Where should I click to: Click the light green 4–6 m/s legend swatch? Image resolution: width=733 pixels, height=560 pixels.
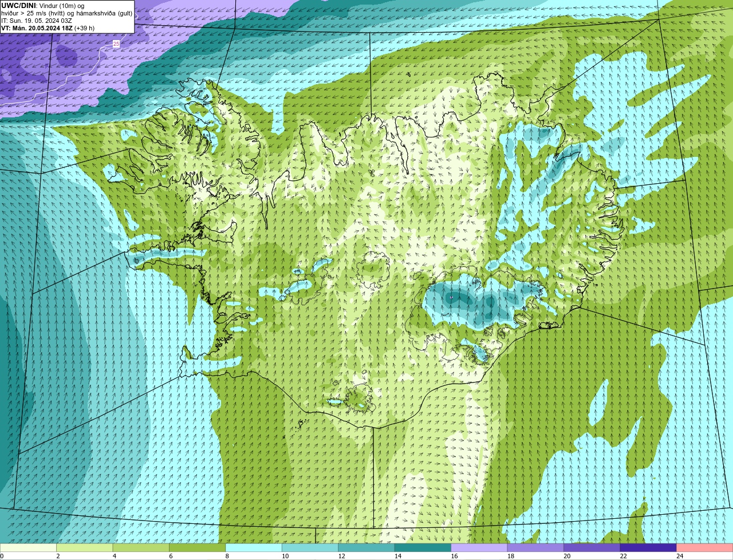tap(141, 548)
